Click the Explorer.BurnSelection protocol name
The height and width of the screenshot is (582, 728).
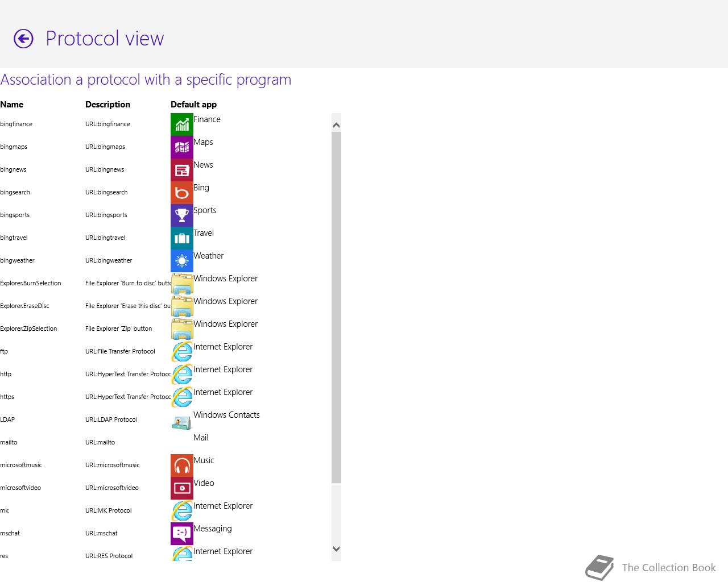pos(31,283)
